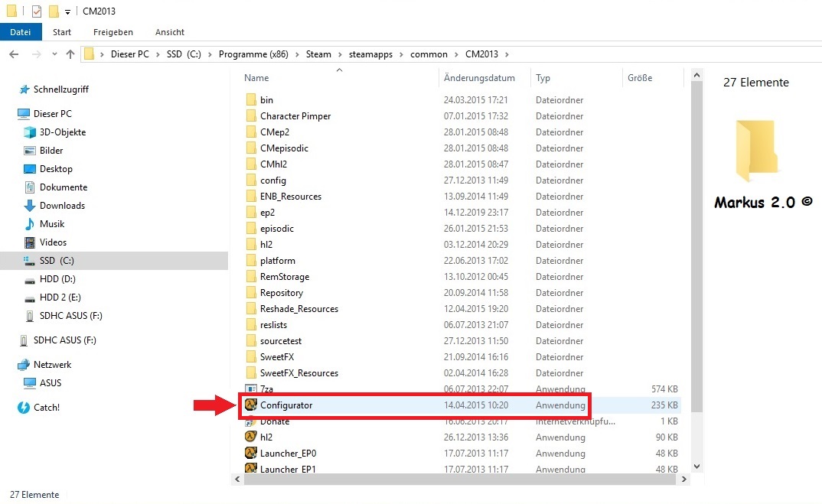
Task: Click steamapps breadcrumb in address bar
Action: (x=370, y=54)
